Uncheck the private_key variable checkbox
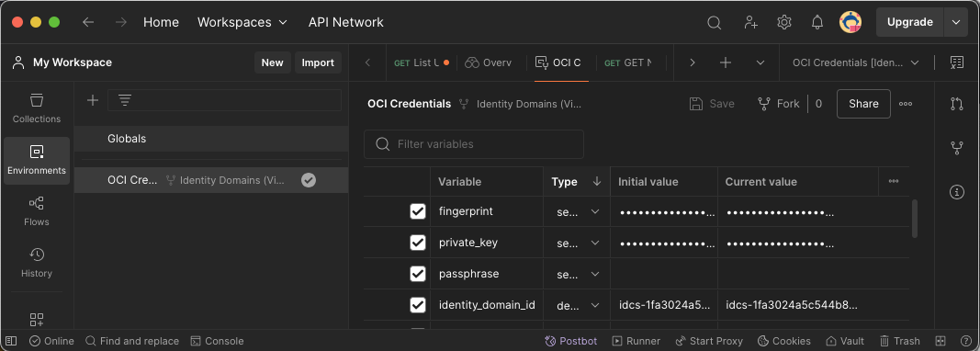 [x=418, y=243]
